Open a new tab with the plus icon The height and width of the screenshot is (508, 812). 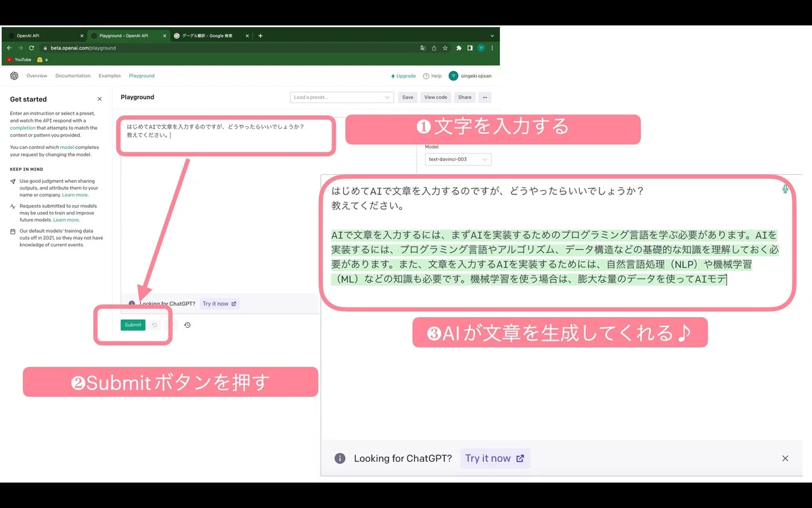point(261,36)
